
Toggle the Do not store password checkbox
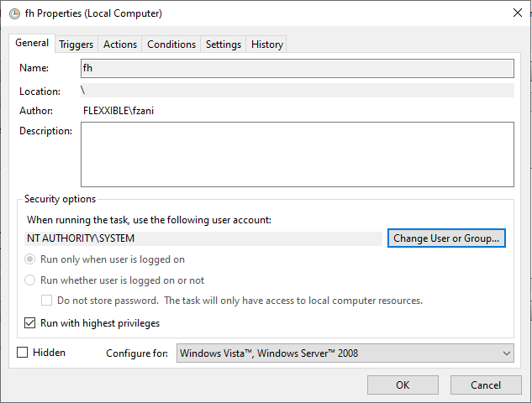(46, 301)
